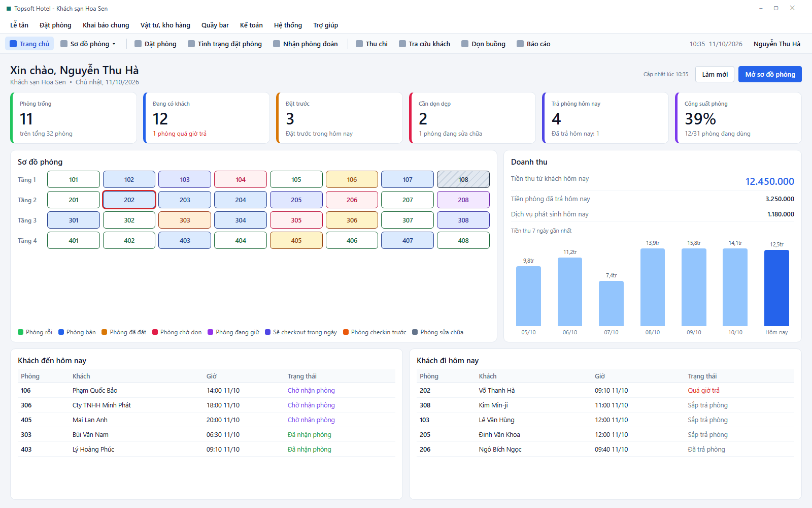Click the Hôm nay revenue bar
This screenshot has height=508, width=812.
pos(776,288)
